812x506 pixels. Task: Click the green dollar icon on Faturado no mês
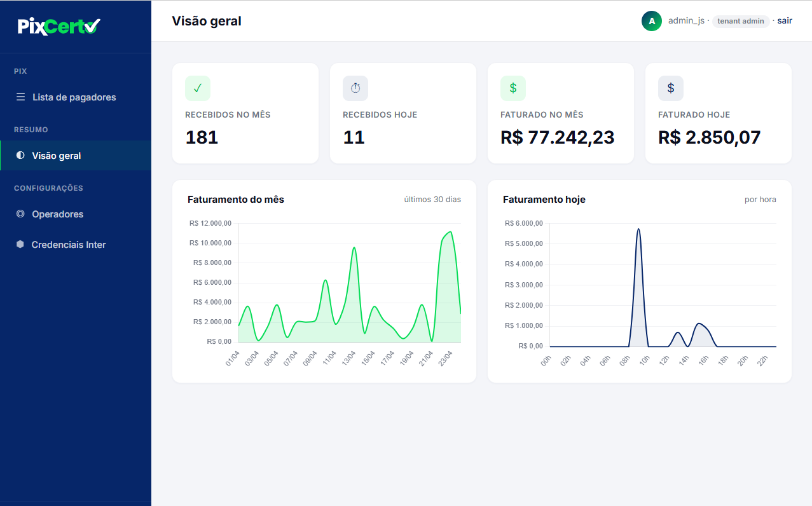coord(513,88)
